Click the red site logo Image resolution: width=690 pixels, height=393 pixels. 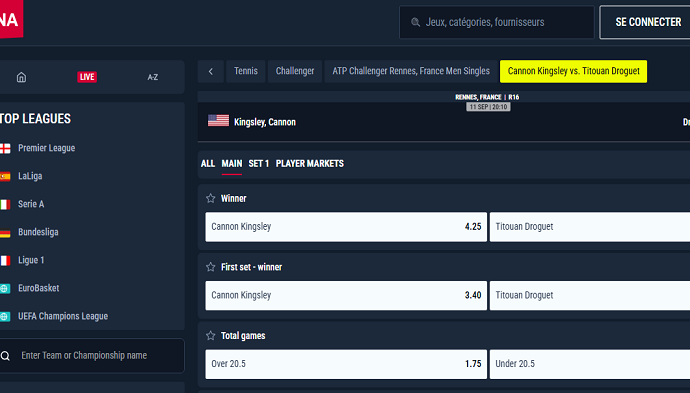click(11, 19)
